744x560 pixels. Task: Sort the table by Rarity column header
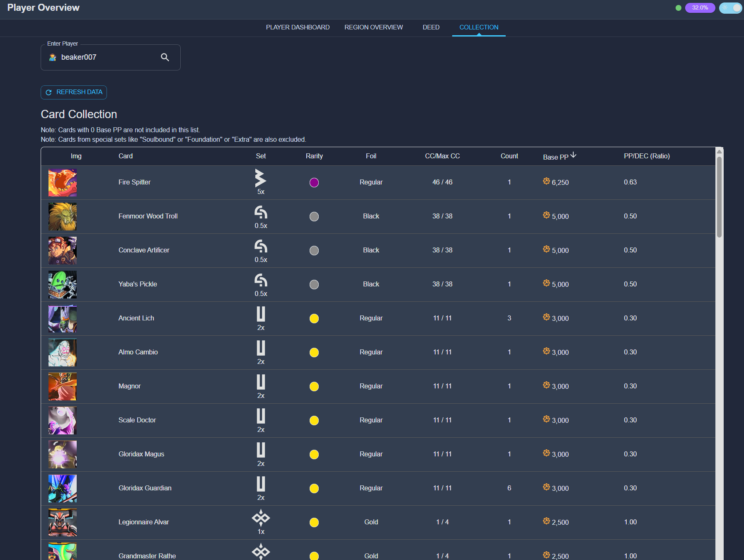pyautogui.click(x=314, y=156)
